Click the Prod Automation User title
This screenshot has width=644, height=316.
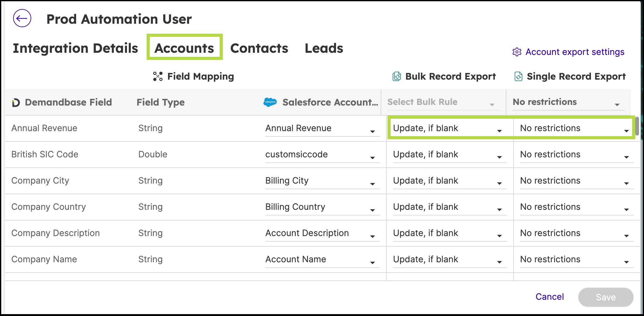[119, 19]
